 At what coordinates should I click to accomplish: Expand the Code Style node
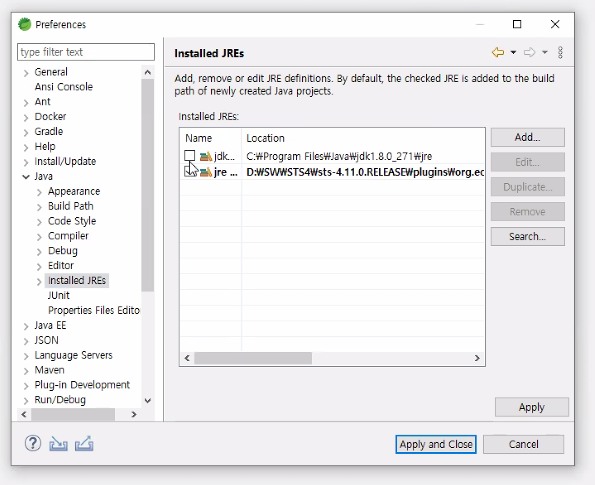pyautogui.click(x=39, y=222)
